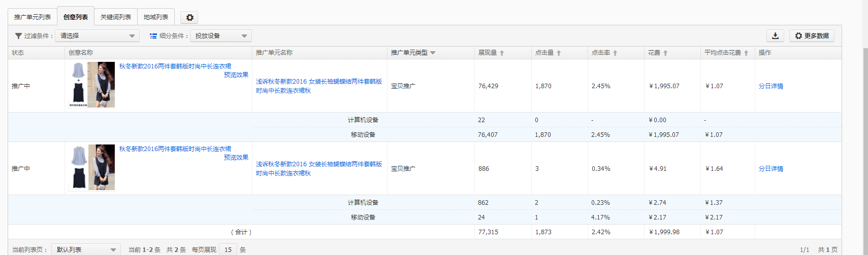Click the 更多数据 button
This screenshot has height=255, width=868.
(x=812, y=35)
